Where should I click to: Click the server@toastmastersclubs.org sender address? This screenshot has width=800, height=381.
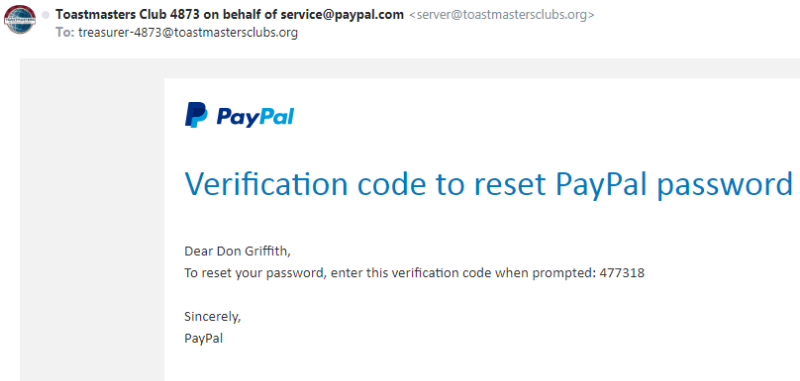[502, 15]
